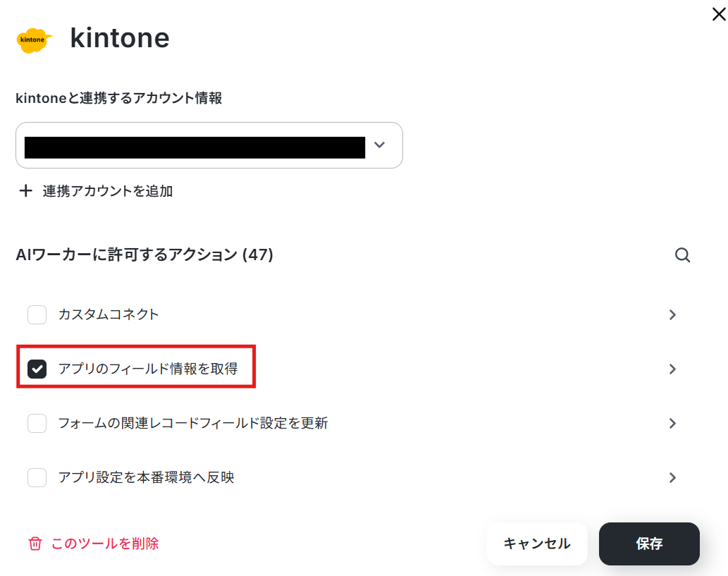The height and width of the screenshot is (576, 728).
Task: Click the trash icon for tool deletion
Action: tap(35, 544)
